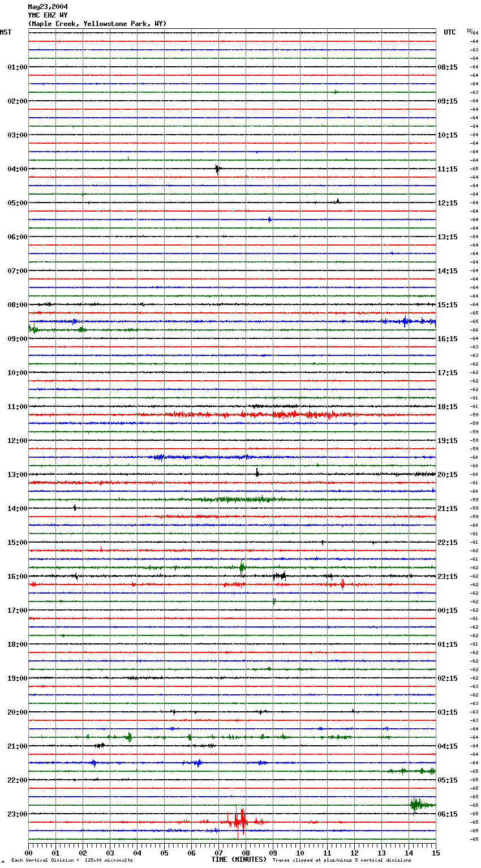The width and height of the screenshot is (481, 868).
Task: Click the DC offset column header
Action: tap(470, 30)
